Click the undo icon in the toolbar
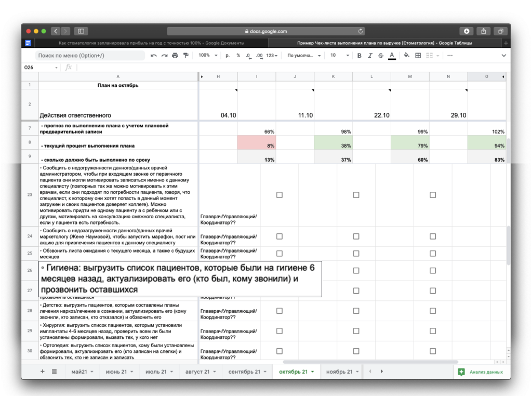The width and height of the screenshot is (532, 396). tap(153, 56)
